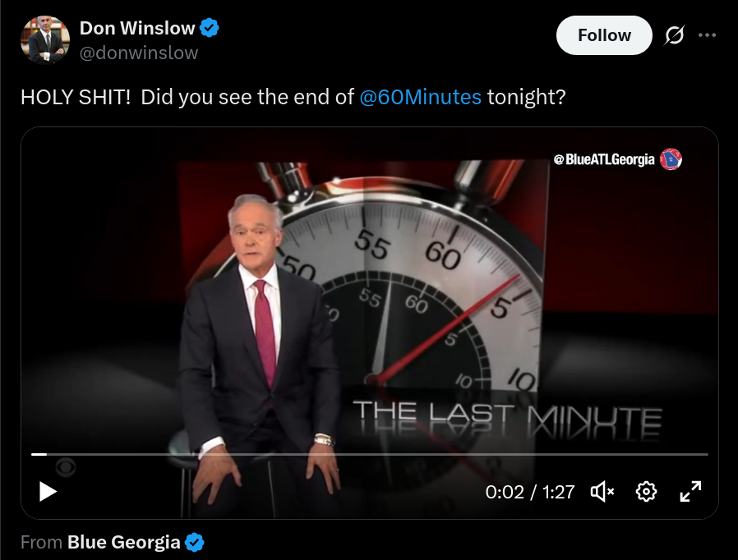The width and height of the screenshot is (738, 560).
Task: Open the Blue Georgia source account
Action: tap(124, 542)
